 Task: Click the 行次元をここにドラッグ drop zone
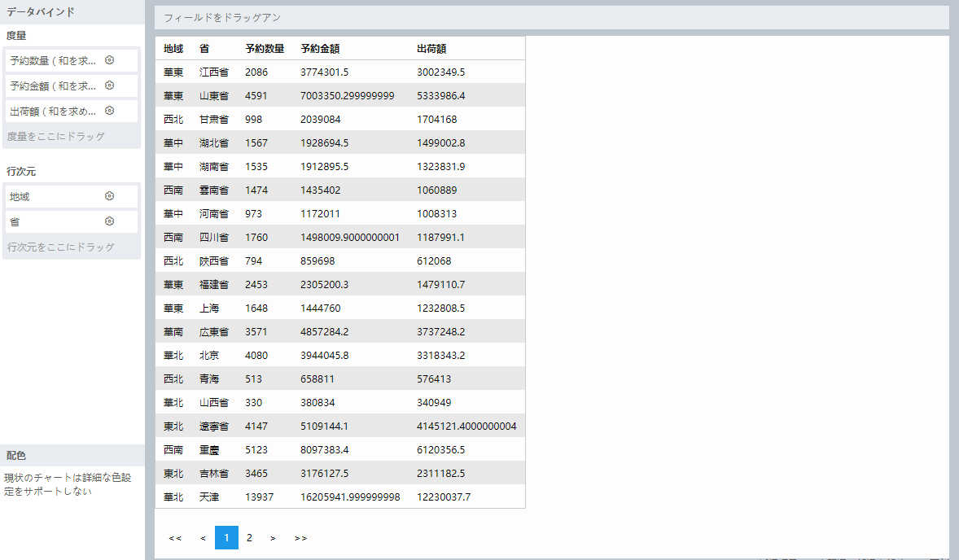click(x=60, y=247)
